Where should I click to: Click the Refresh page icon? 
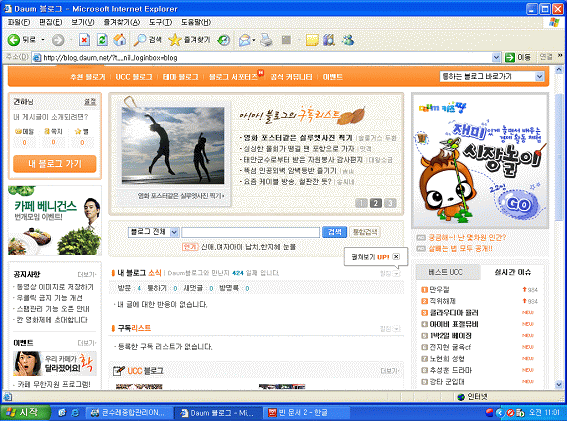point(102,40)
